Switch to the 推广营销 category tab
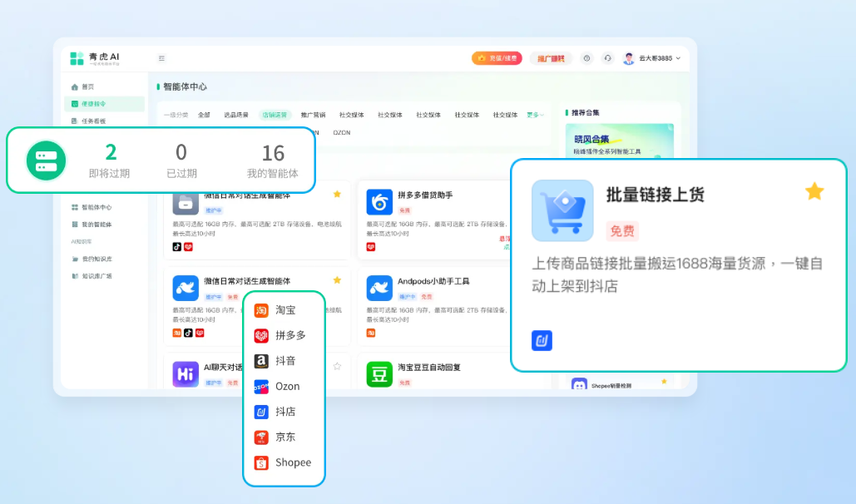 click(x=313, y=115)
